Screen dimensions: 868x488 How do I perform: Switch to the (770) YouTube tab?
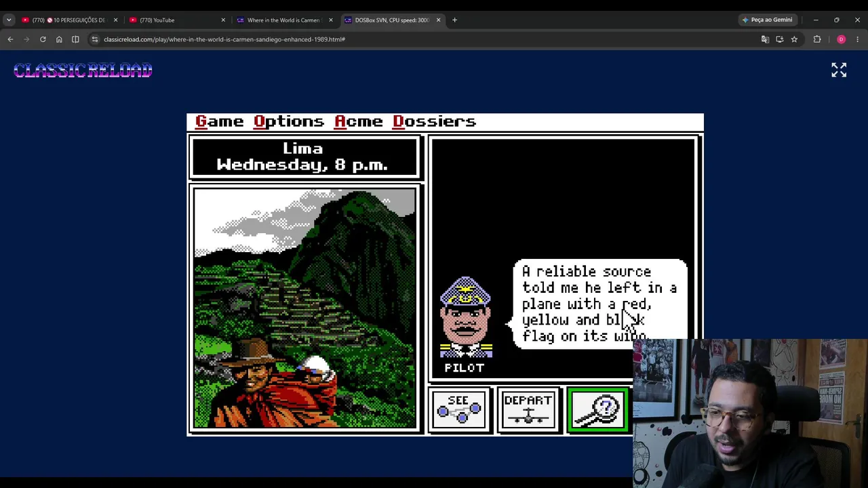(x=177, y=20)
